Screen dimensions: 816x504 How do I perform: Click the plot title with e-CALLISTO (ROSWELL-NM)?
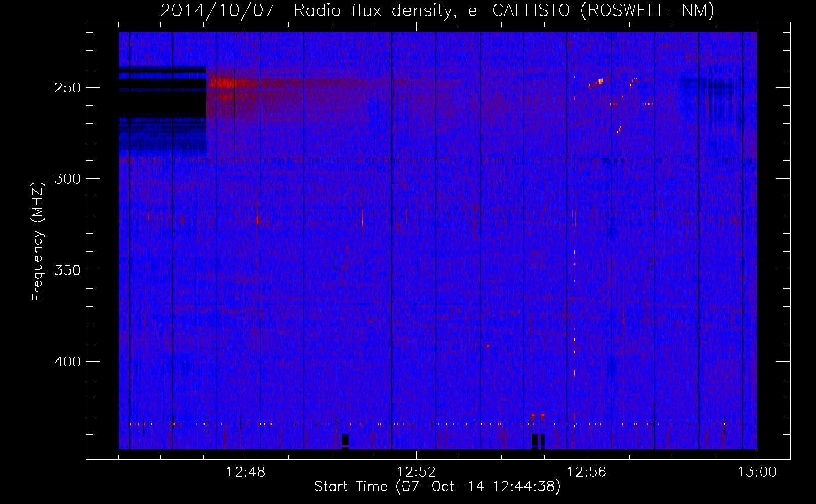coord(437,10)
